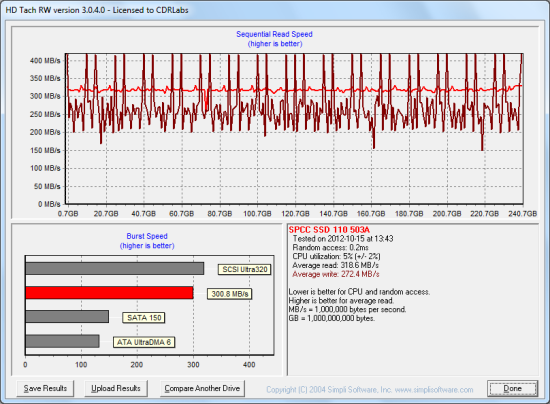Click the Save Results button
This screenshot has height=404, width=550.
(x=45, y=388)
